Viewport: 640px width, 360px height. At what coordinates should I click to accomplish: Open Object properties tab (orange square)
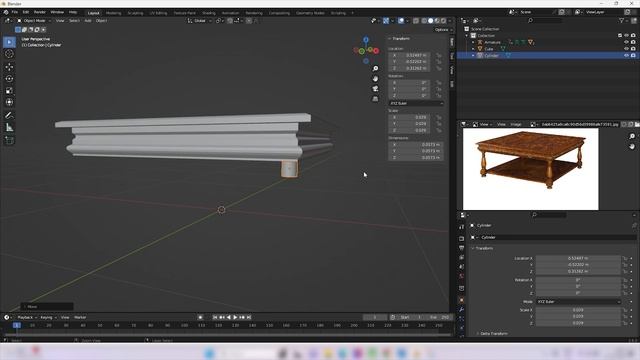pos(462,300)
